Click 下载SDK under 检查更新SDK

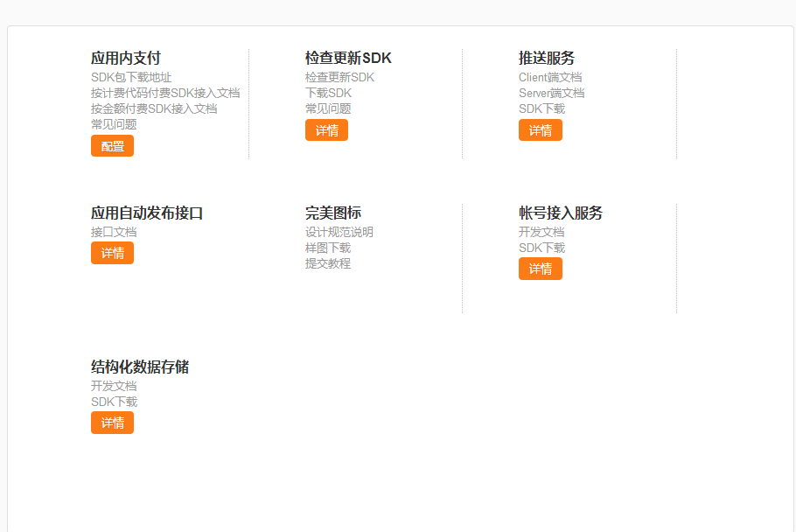pyautogui.click(x=328, y=94)
